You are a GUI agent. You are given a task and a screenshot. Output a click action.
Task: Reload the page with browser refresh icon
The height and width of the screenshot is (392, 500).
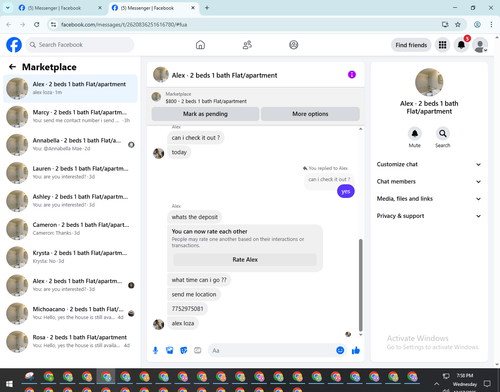pos(37,24)
